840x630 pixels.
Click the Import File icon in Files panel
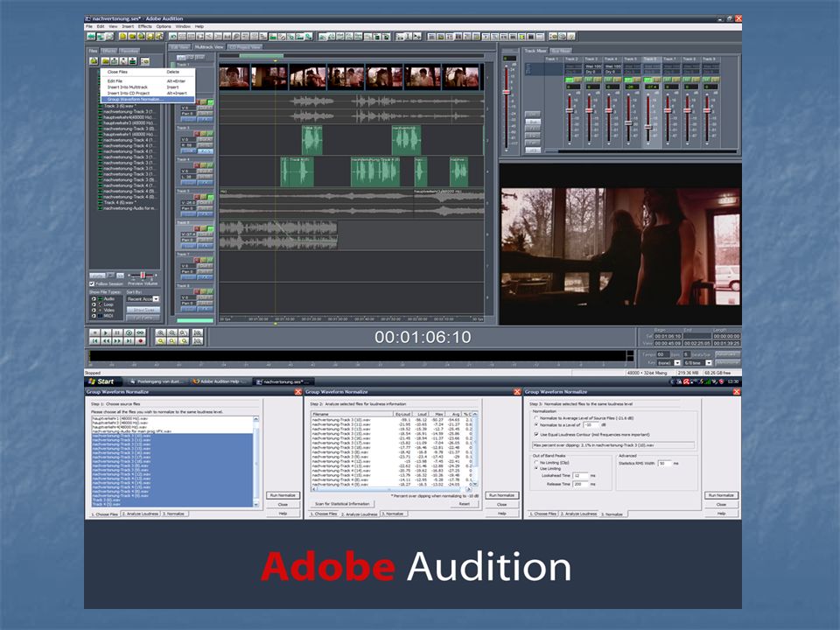[x=94, y=61]
